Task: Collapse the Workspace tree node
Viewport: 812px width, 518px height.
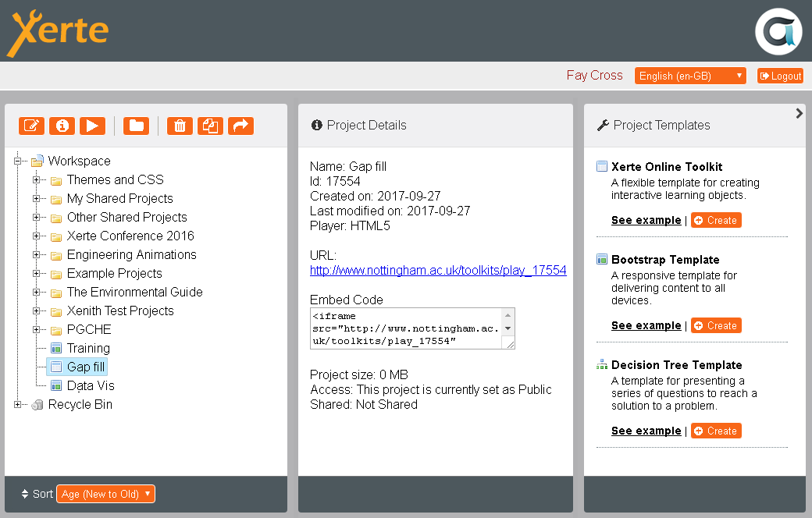Action: pos(17,161)
